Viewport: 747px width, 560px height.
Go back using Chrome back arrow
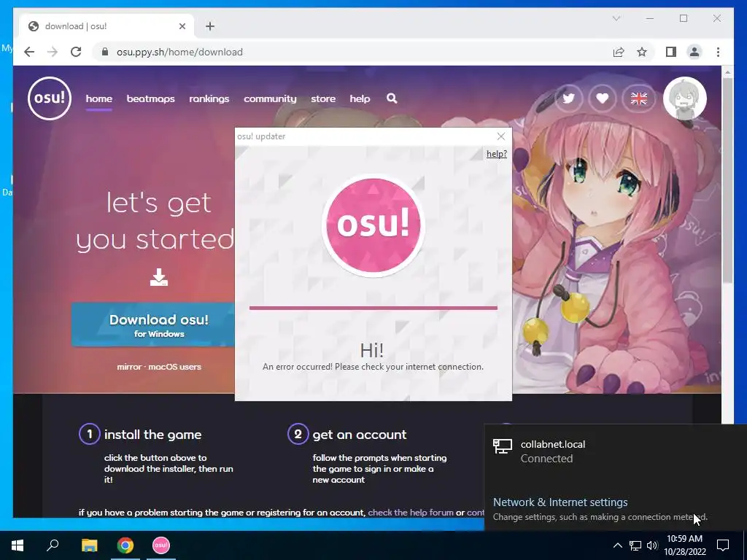tap(29, 52)
